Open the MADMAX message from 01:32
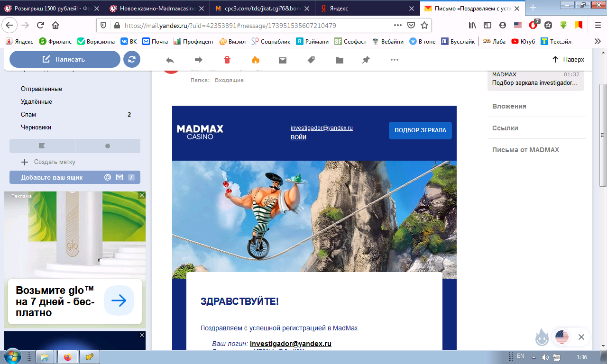This screenshot has width=607, height=364. (536, 79)
